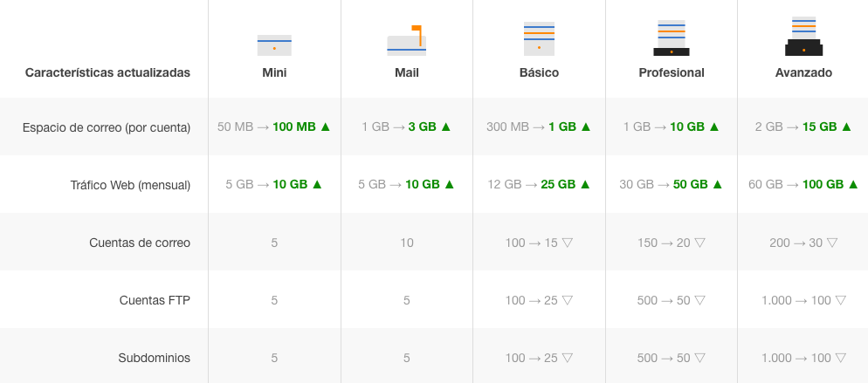The height and width of the screenshot is (383, 868).
Task: Click green up arrow for Mini mail space
Action: click(326, 127)
